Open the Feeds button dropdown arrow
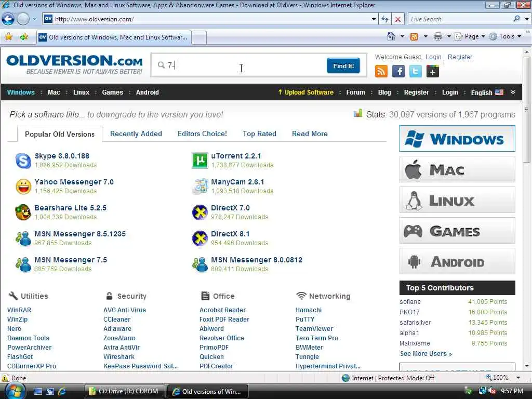532x399 pixels. pyautogui.click(x=425, y=36)
